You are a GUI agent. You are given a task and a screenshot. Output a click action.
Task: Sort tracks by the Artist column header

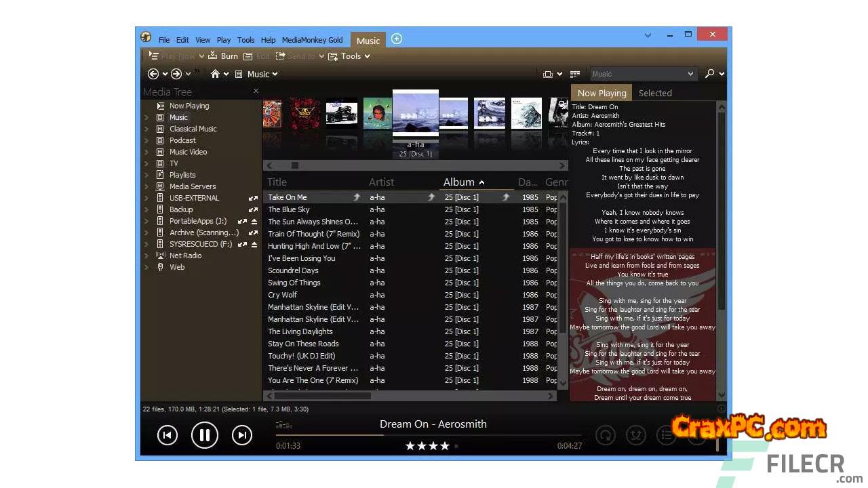point(381,182)
